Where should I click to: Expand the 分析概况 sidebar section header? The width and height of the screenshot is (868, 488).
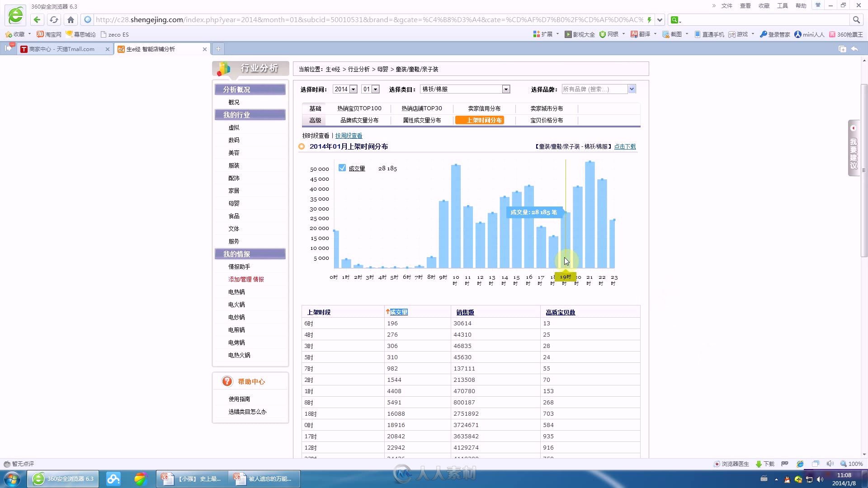pos(250,89)
